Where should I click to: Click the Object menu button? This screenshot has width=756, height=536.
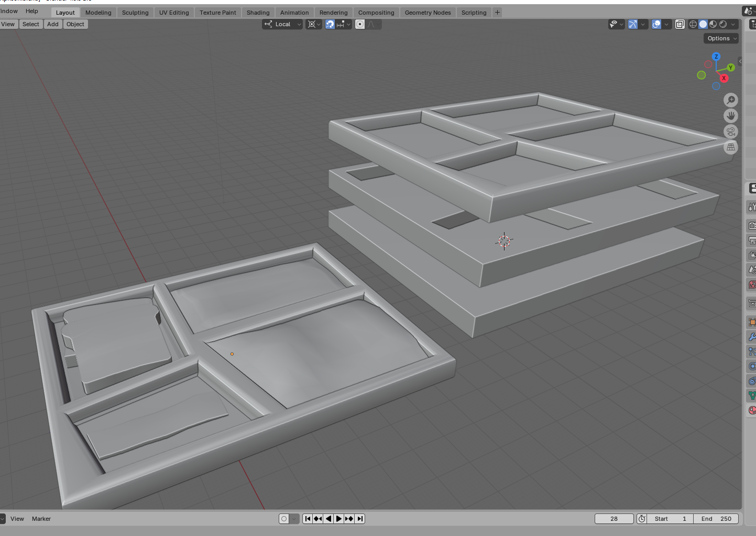[75, 24]
